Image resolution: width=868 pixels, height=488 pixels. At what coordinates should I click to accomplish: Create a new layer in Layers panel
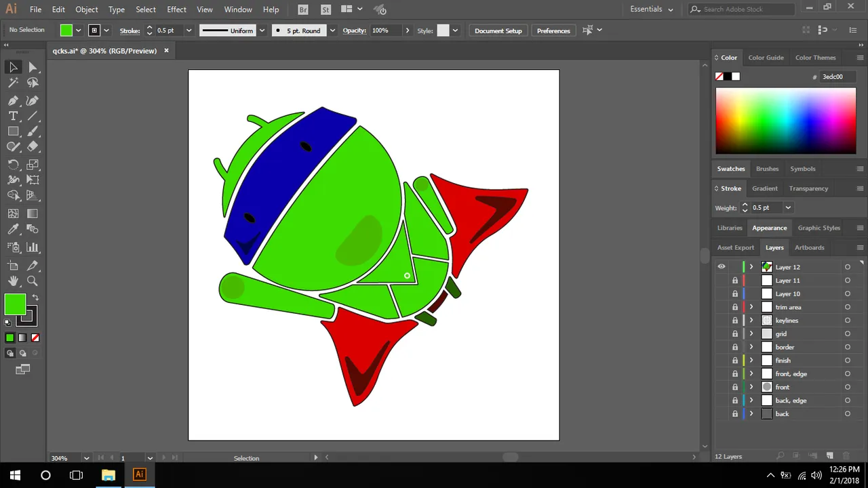coord(830,456)
